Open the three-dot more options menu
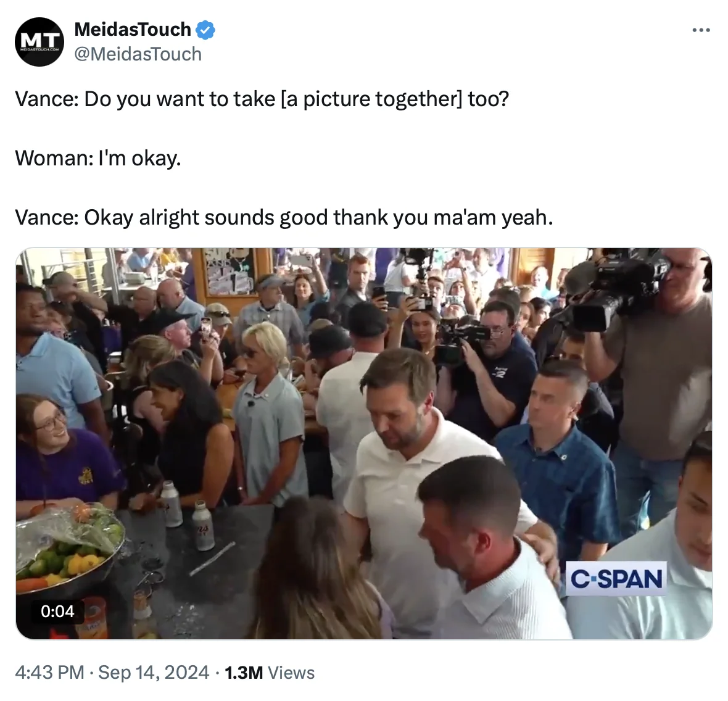The image size is (728, 701). 701,30
